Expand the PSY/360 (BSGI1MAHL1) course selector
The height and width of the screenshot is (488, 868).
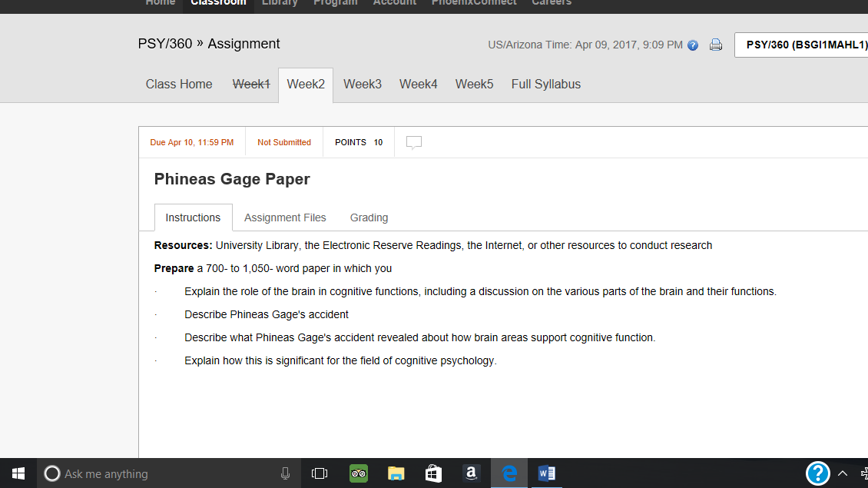[x=803, y=45]
